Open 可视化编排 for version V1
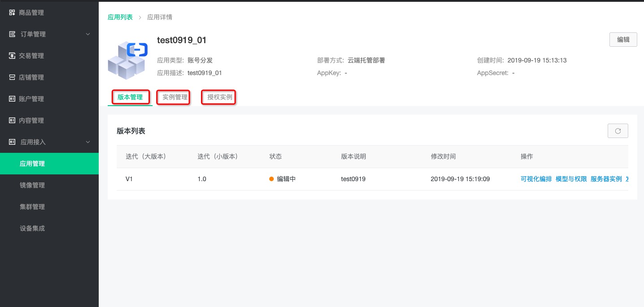 [x=536, y=179]
